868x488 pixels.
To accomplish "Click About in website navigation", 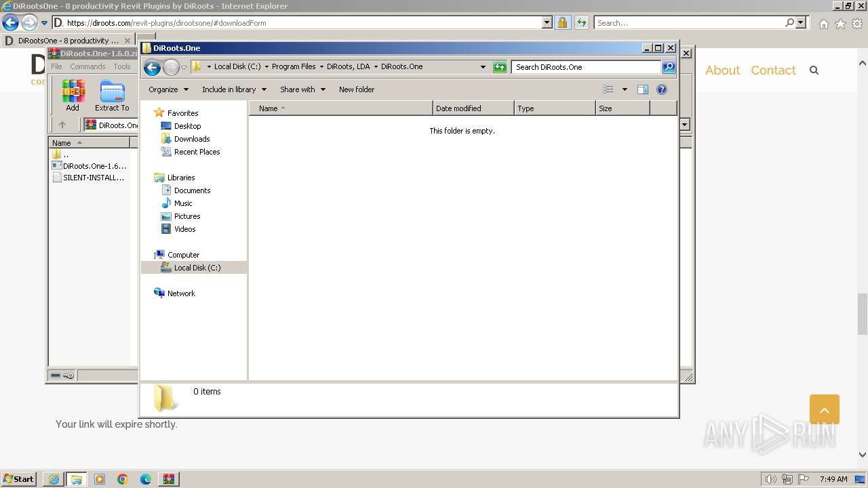I will [722, 70].
